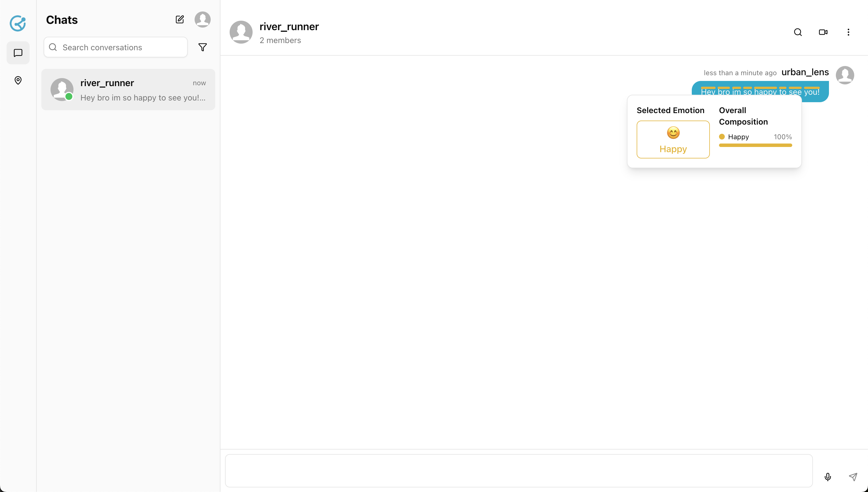This screenshot has width=868, height=492.
Task: Record a voice message with microphone
Action: tap(828, 477)
